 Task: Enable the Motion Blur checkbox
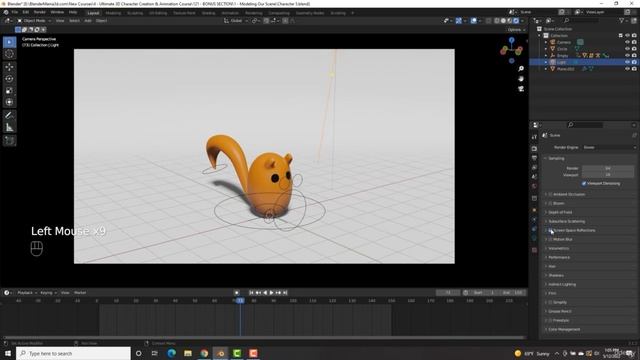[x=550, y=239]
